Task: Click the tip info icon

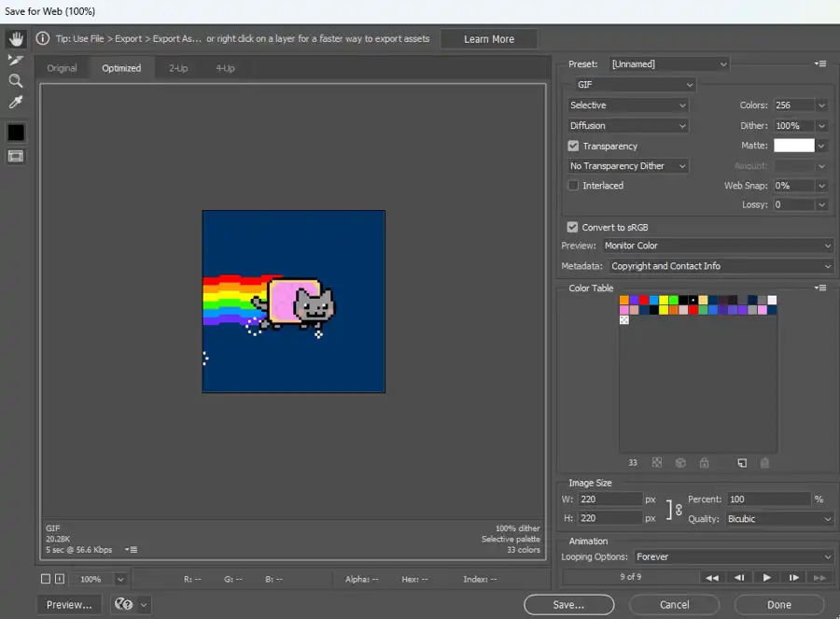Action: click(42, 38)
